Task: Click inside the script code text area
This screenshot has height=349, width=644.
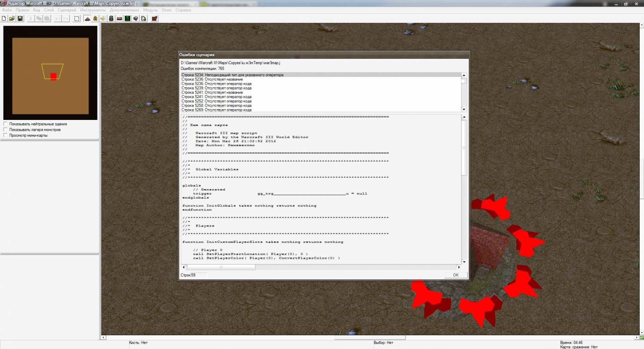Action: pos(321,189)
